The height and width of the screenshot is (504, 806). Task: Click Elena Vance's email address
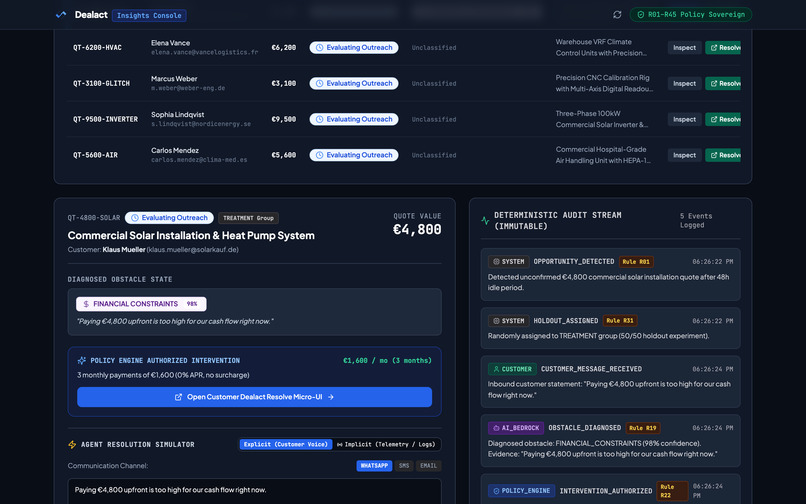(205, 52)
